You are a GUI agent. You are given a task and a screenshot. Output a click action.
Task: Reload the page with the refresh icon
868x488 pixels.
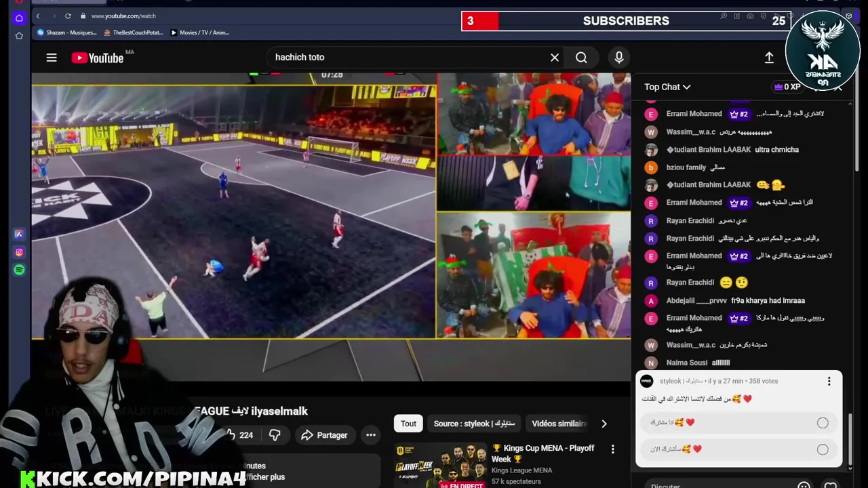click(68, 16)
